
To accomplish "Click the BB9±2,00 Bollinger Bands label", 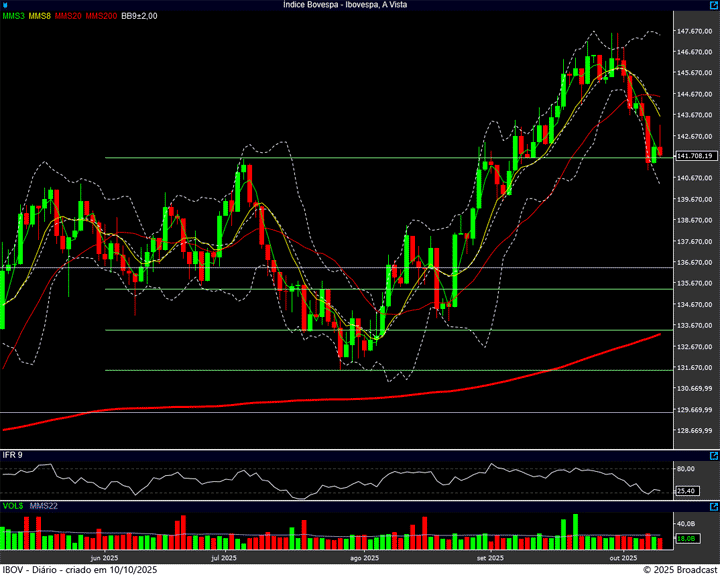I will point(139,17).
